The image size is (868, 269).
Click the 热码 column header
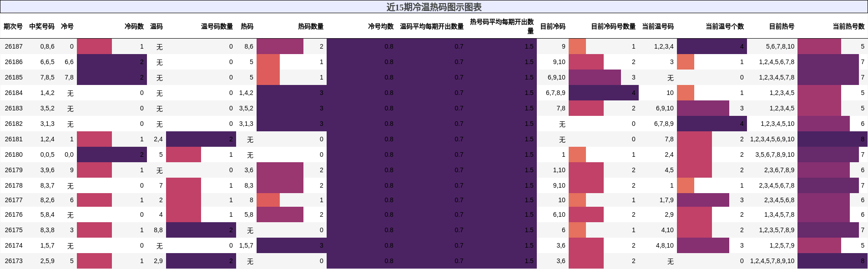[247, 26]
